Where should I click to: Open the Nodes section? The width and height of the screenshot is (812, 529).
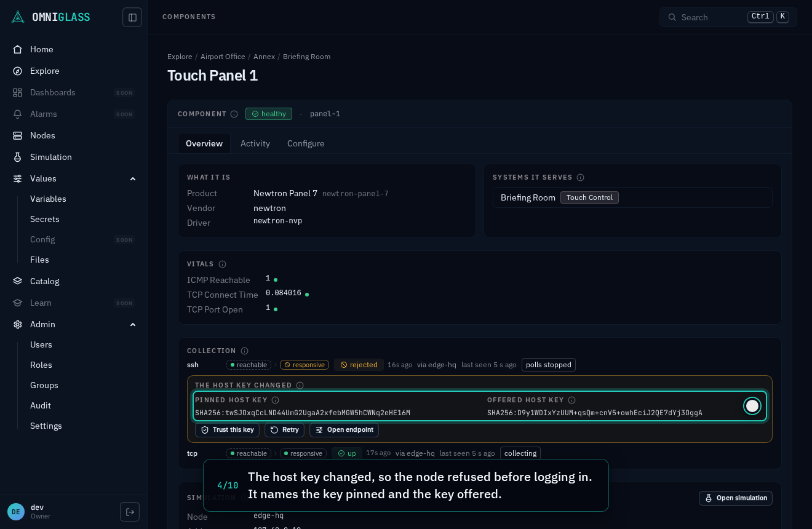click(74, 135)
